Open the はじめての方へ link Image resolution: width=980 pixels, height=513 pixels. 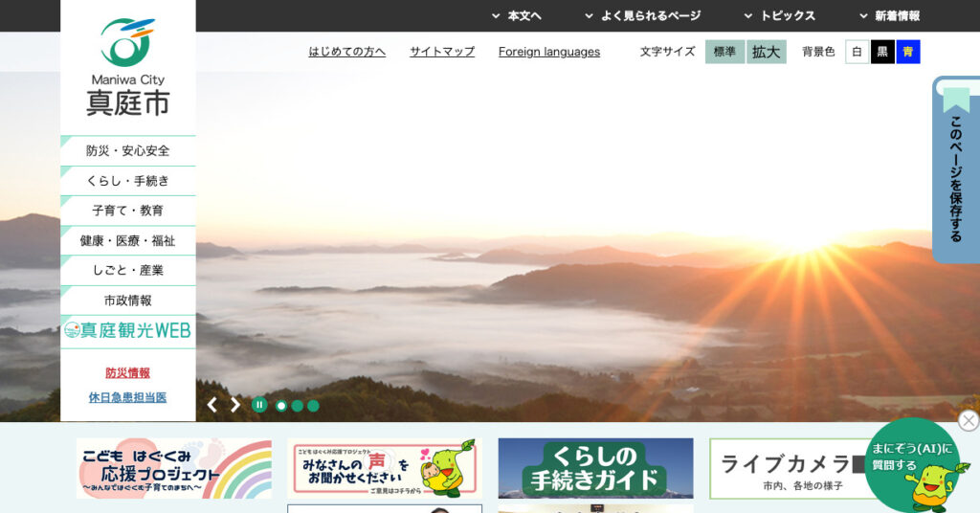[346, 52]
